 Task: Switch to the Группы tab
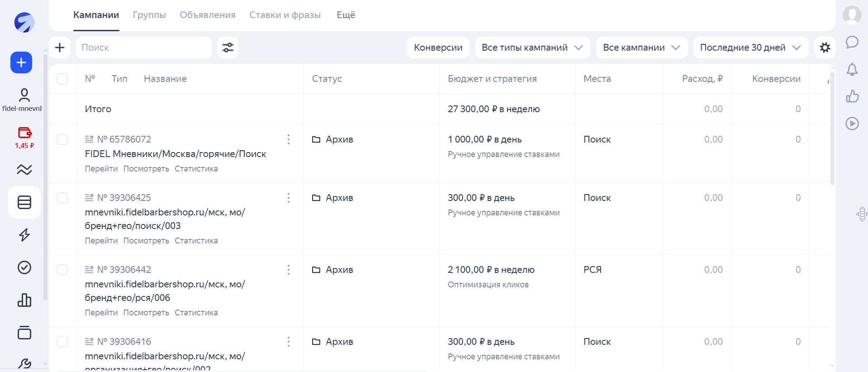tap(149, 15)
